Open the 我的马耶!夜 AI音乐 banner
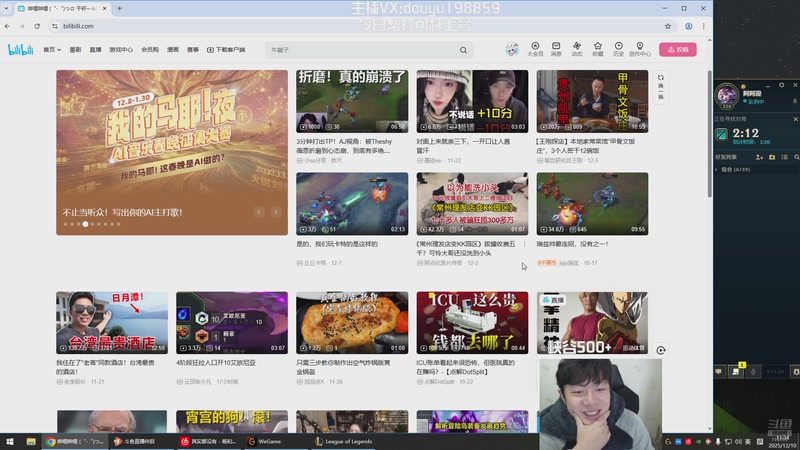This screenshot has height=450, width=800. (x=172, y=153)
